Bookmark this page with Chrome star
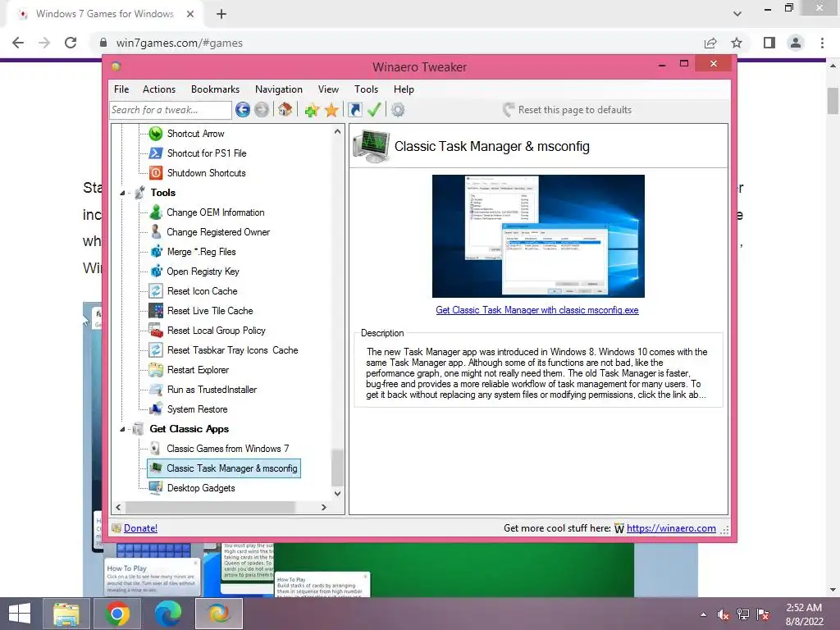840x630 pixels. point(737,43)
